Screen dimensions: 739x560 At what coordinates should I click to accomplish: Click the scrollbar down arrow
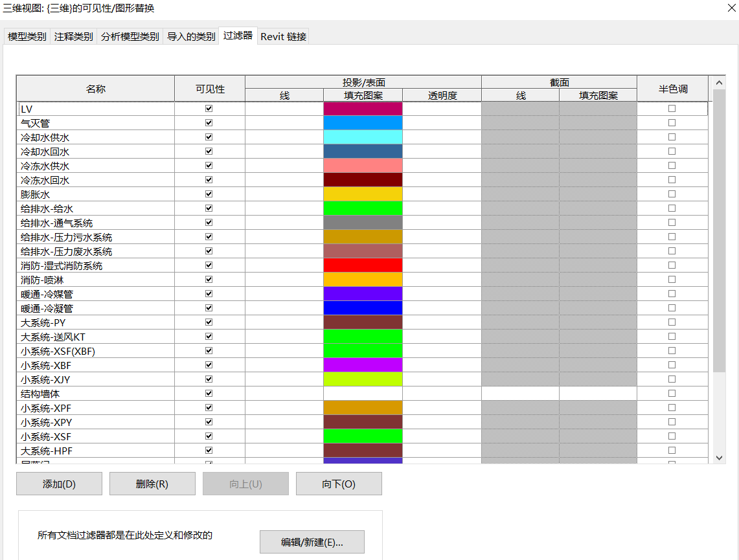pyautogui.click(x=719, y=456)
